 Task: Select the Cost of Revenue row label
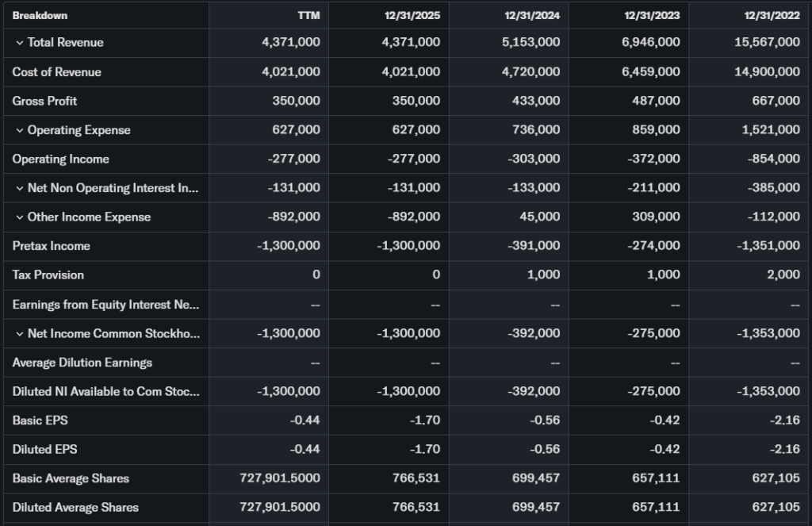[57, 72]
